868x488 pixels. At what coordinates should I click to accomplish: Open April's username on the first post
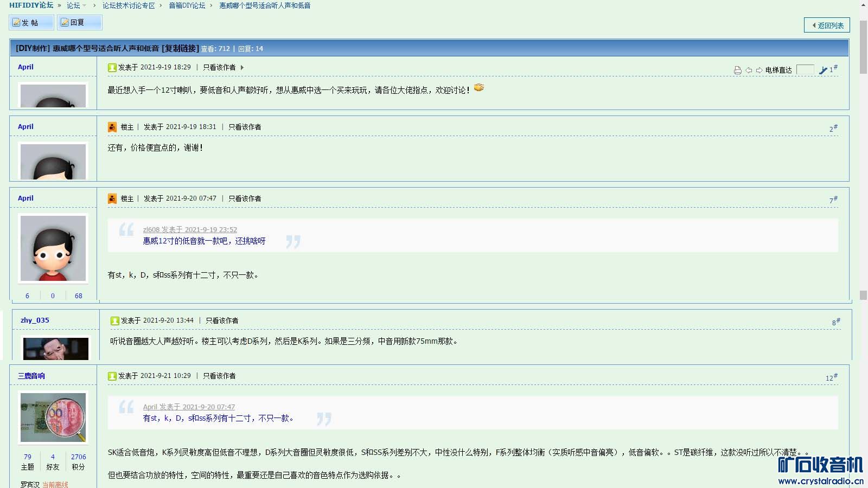(x=25, y=67)
